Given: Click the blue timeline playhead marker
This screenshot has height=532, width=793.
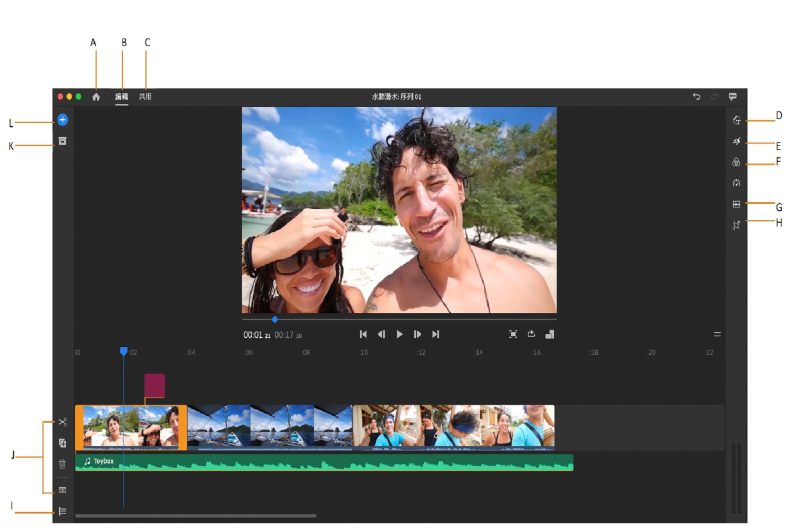Looking at the screenshot, I should pos(123,352).
